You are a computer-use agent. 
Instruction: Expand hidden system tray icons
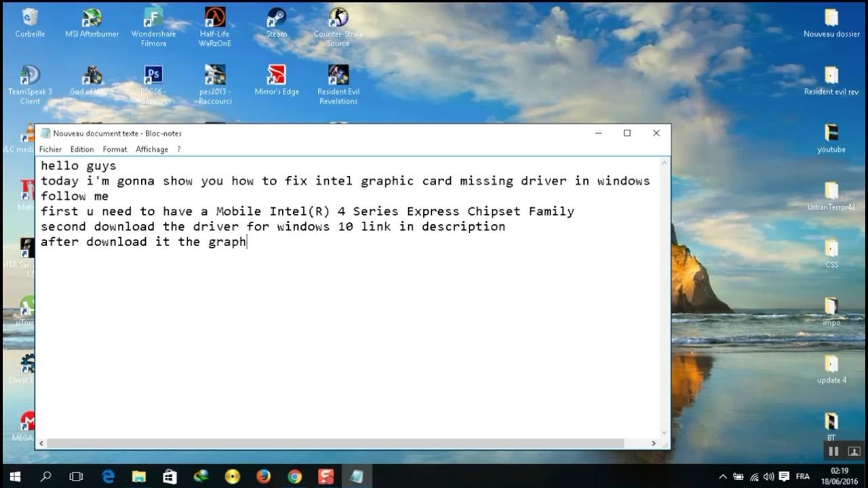pos(722,476)
